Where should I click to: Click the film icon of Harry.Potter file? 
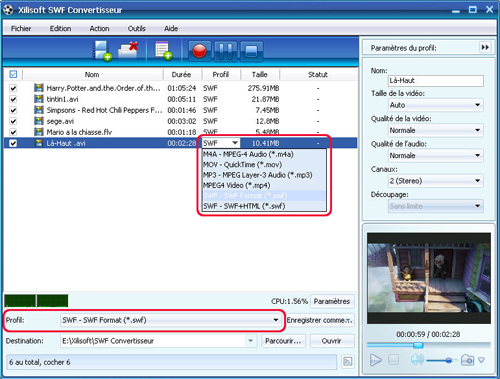tap(39, 88)
